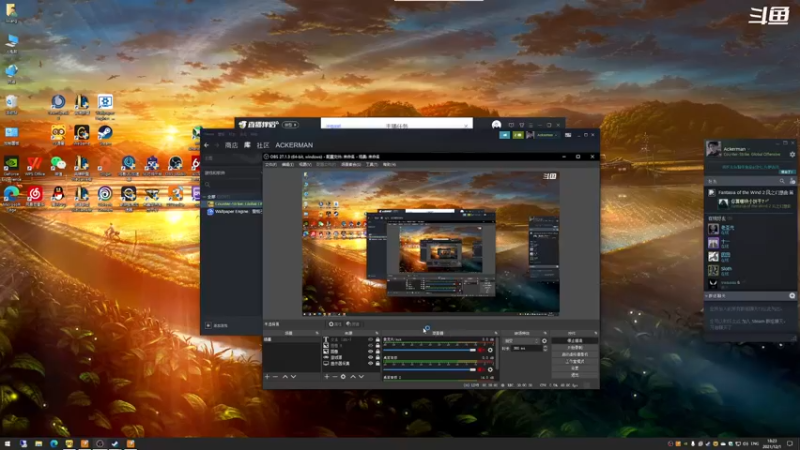Viewport: 800px width, 450px height.
Task: Open 工具 menu in OBS menu bar
Action: click(x=371, y=165)
